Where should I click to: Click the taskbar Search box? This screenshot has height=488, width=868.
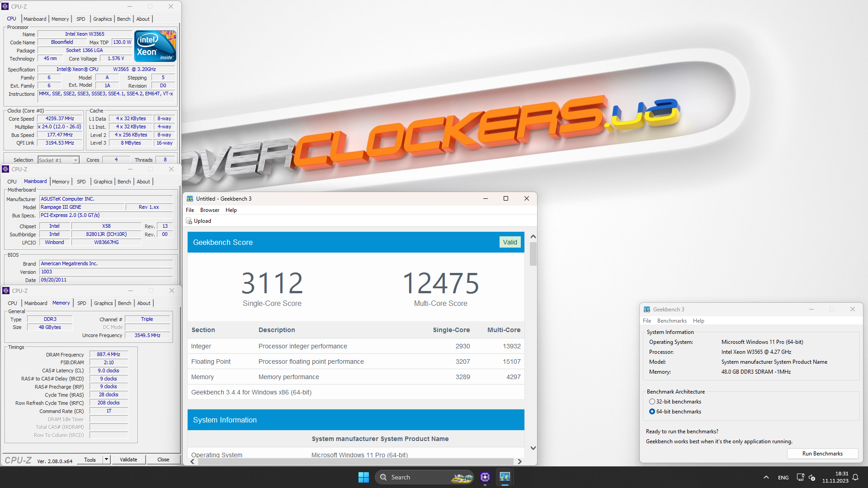point(424,477)
